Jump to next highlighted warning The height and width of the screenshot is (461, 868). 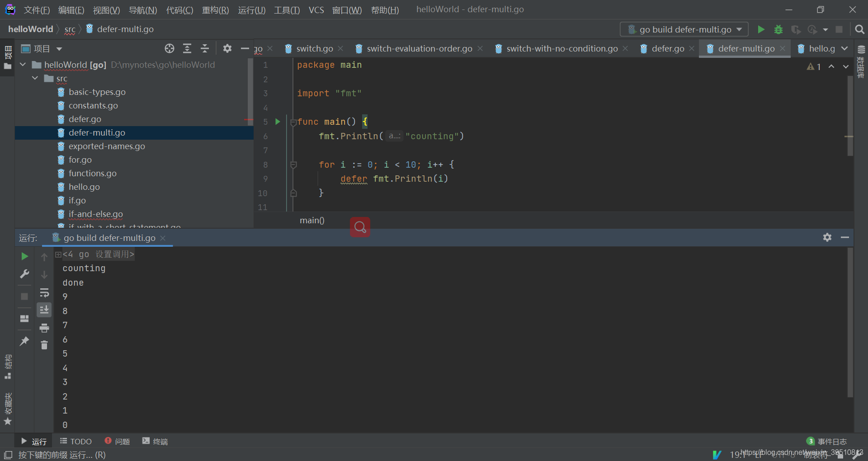[846, 66]
